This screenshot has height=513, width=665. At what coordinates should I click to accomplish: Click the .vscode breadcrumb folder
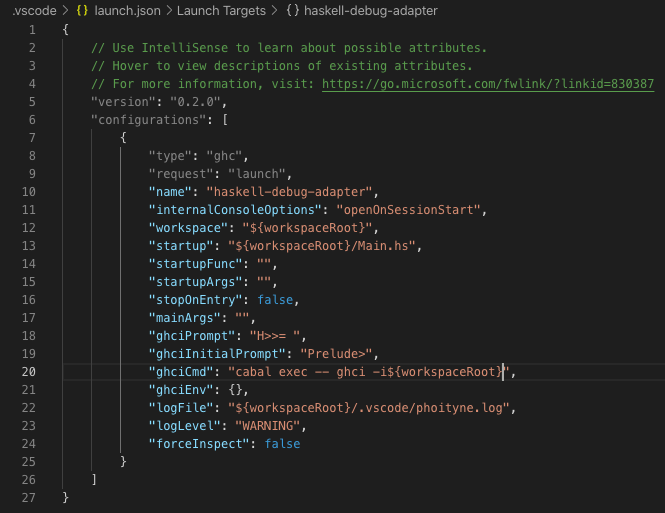(x=34, y=11)
